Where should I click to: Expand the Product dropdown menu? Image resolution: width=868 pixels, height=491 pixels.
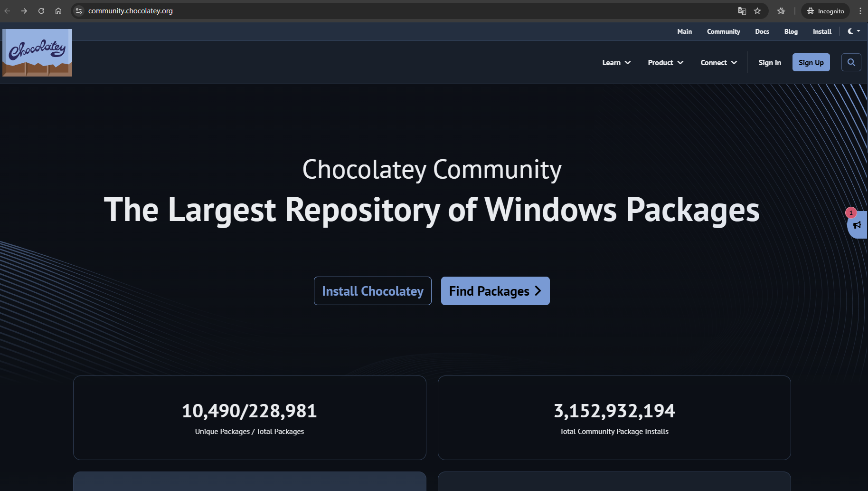click(665, 63)
